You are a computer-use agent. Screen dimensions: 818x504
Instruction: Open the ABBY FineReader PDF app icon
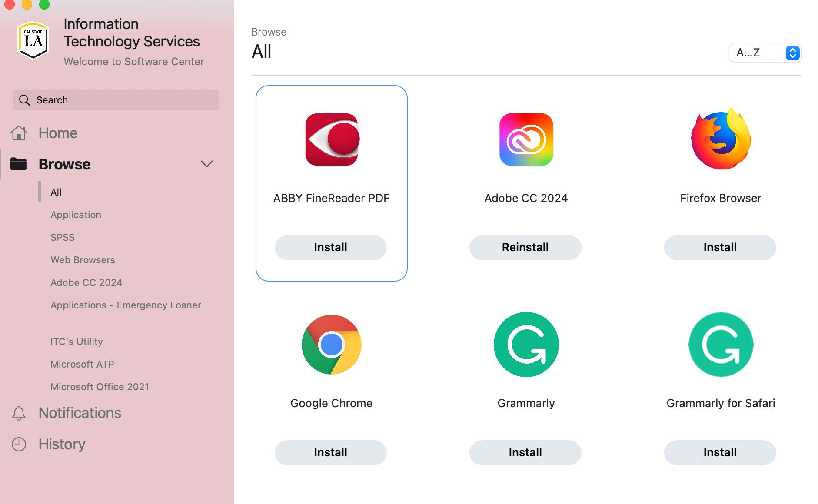331,139
